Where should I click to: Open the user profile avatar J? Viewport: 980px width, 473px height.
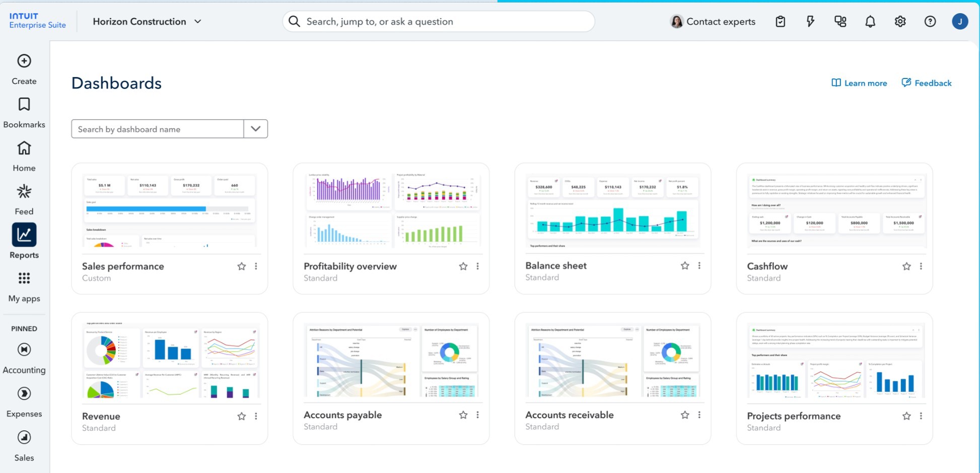960,21
